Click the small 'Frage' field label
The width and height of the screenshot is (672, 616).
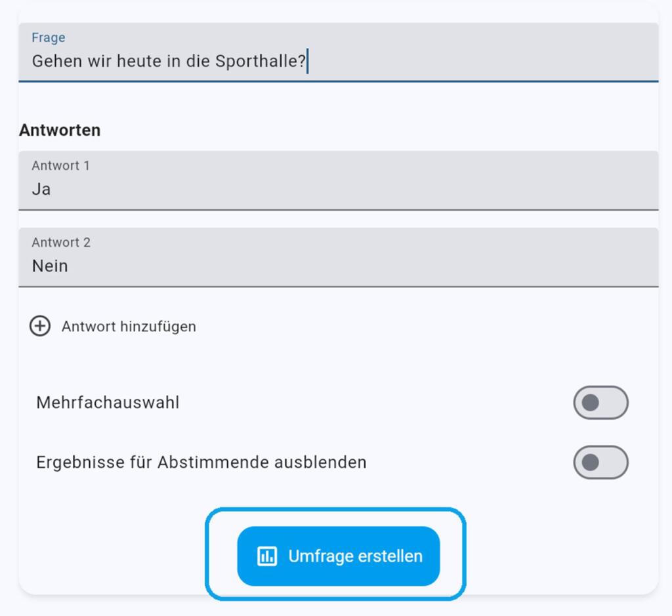tap(49, 37)
